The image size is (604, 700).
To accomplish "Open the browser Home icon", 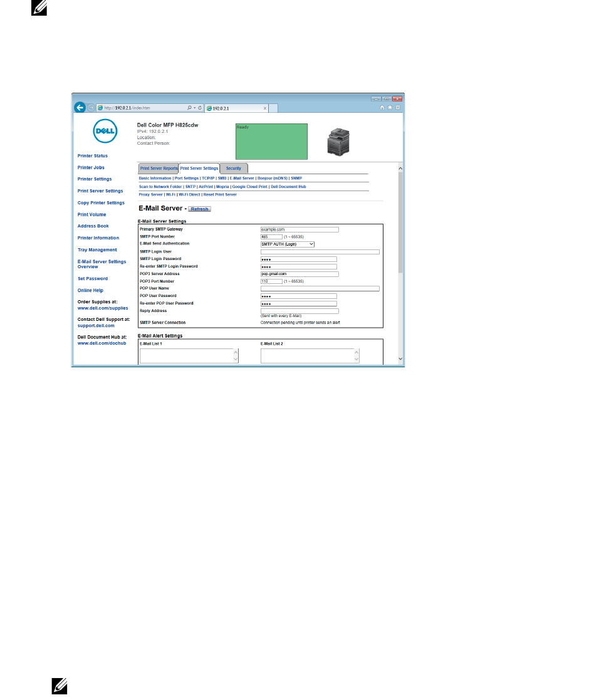I will click(382, 108).
